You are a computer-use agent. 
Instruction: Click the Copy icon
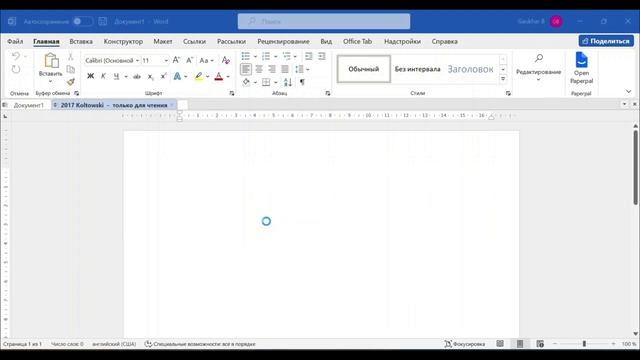click(x=71, y=69)
